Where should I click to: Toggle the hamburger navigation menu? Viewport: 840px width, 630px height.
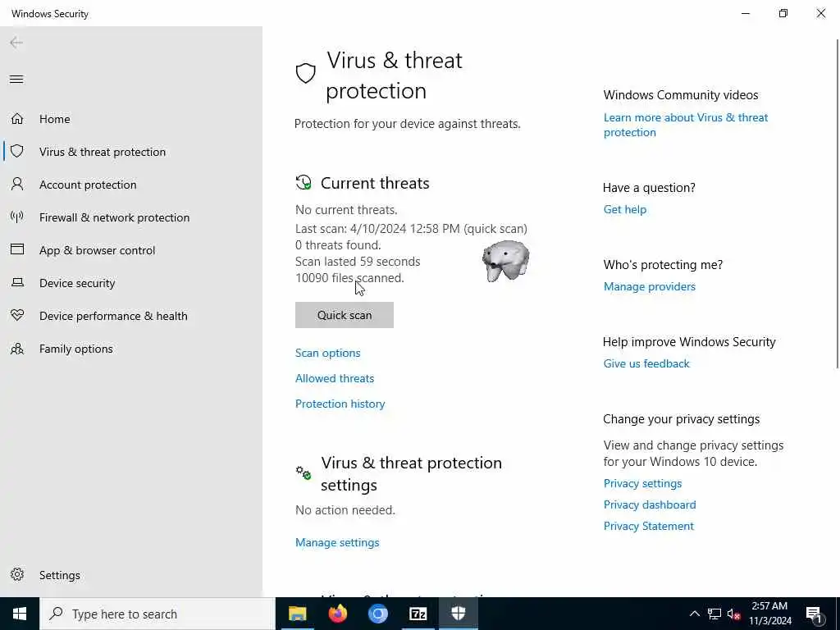tap(16, 80)
